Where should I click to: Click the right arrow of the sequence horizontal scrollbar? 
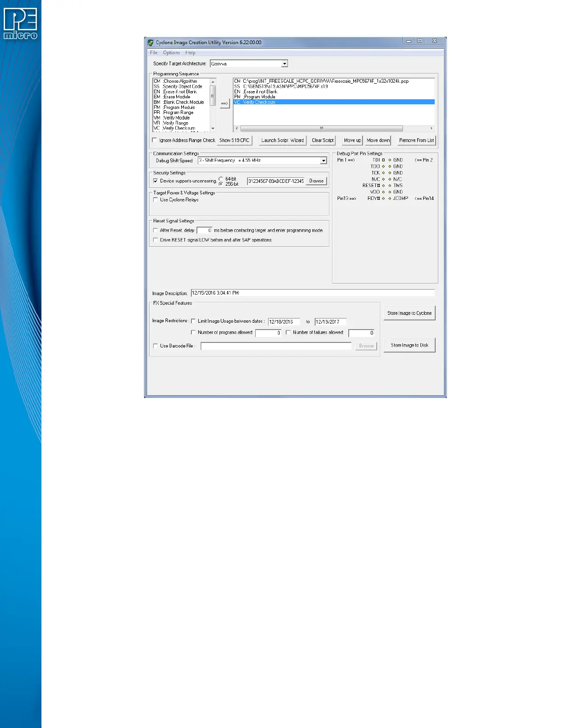tap(431, 128)
